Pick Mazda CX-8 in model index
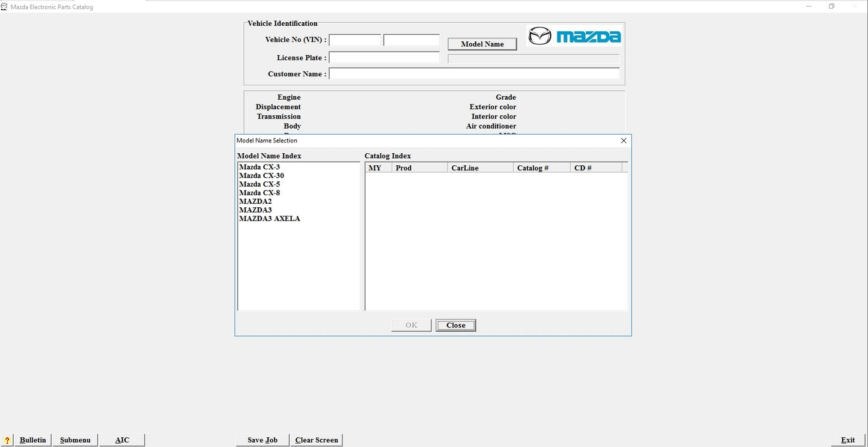The width and height of the screenshot is (868, 447). [259, 193]
